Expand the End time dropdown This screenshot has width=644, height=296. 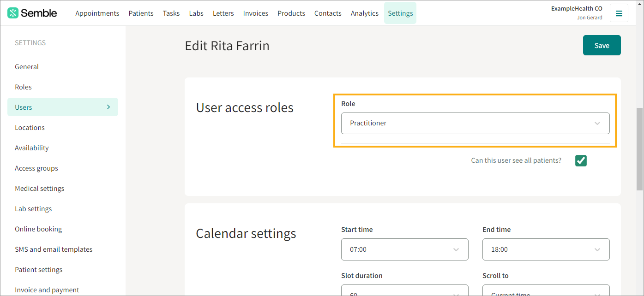pos(546,249)
